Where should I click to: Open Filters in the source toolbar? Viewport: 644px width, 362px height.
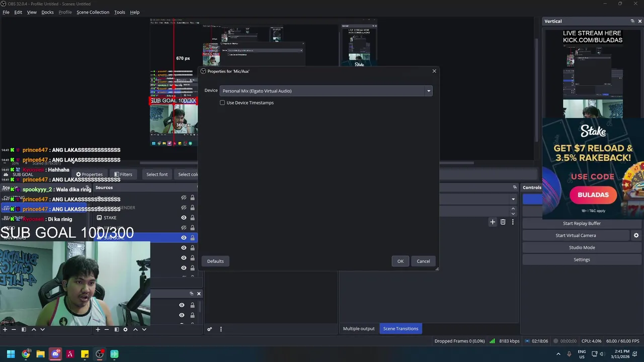pyautogui.click(x=123, y=174)
